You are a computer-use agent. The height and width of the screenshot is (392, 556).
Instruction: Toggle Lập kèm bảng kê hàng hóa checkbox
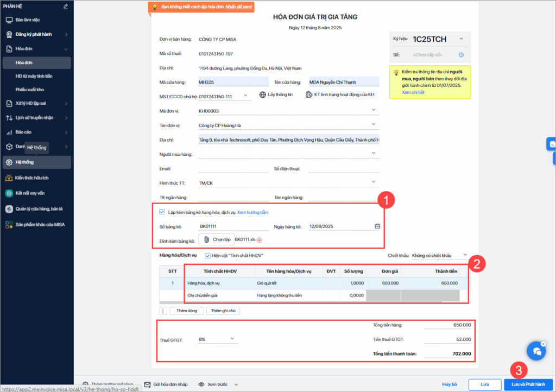(162, 212)
